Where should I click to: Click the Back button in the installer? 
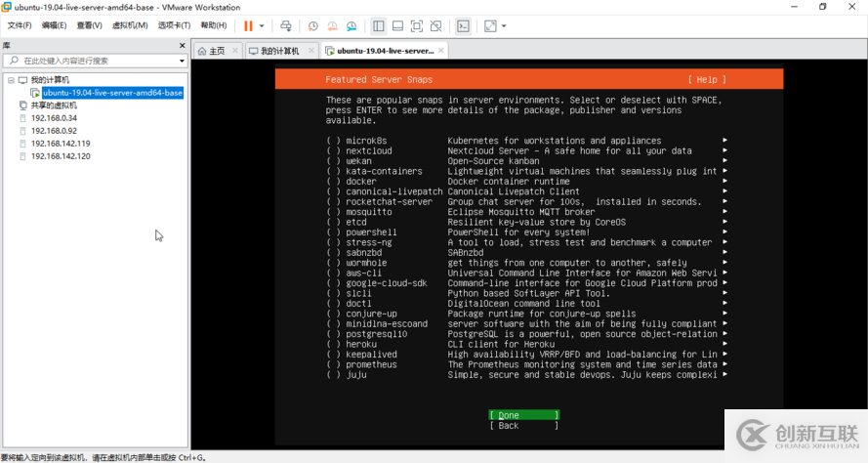coord(523,426)
